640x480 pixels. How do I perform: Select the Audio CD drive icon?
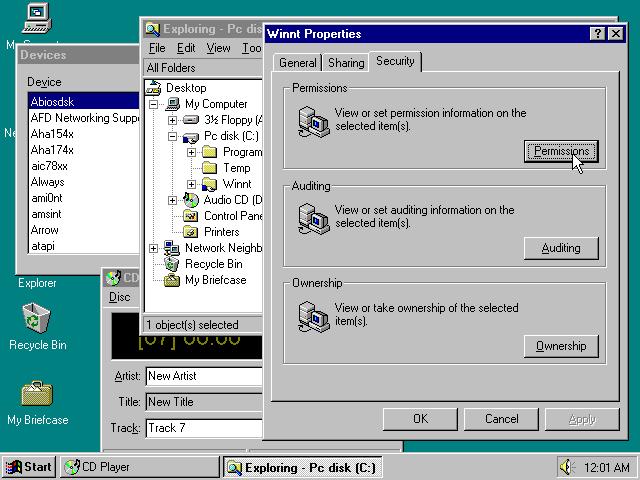(x=191, y=200)
